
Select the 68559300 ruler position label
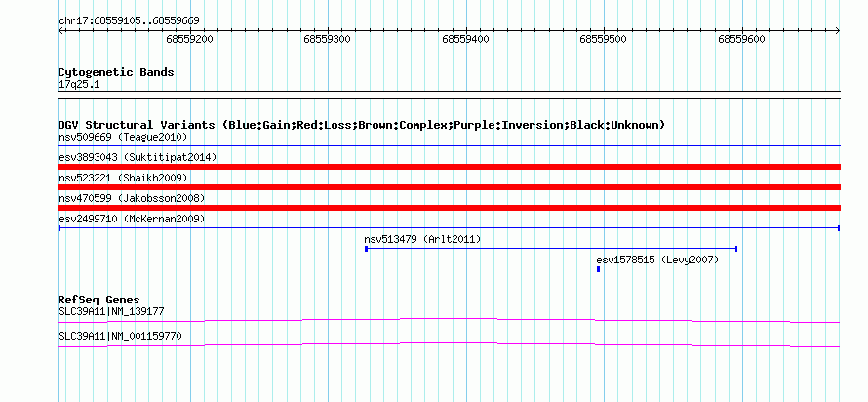[x=327, y=39]
